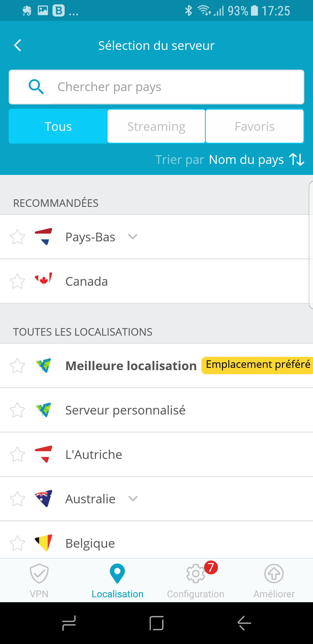This screenshot has width=313, height=644.
Task: Favorite Pays-Bas with the star
Action: [x=17, y=237]
